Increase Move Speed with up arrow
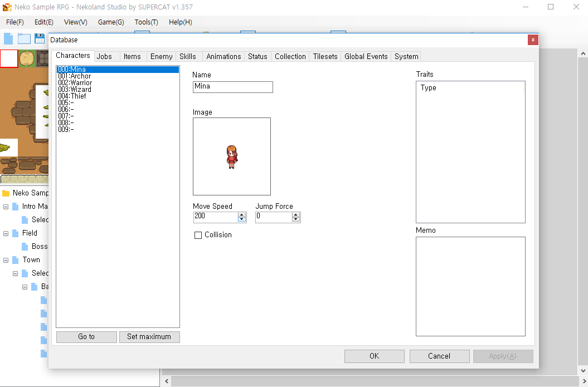The width and height of the screenshot is (588, 387). 242,214
